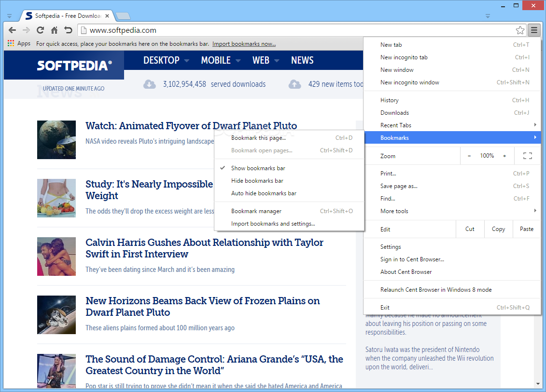Select Import bookmarks and settings...

tap(289, 224)
